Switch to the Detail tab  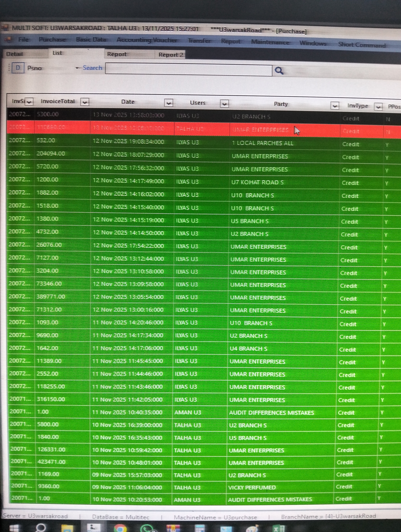tap(14, 54)
